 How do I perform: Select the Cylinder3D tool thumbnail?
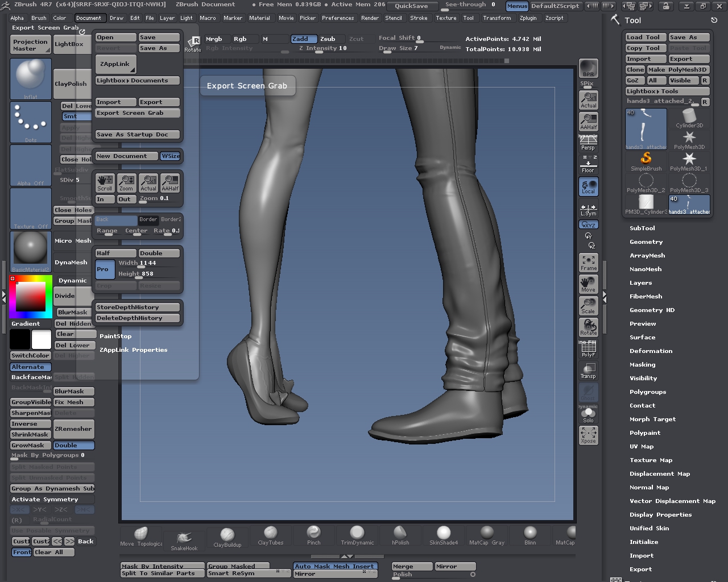click(689, 118)
